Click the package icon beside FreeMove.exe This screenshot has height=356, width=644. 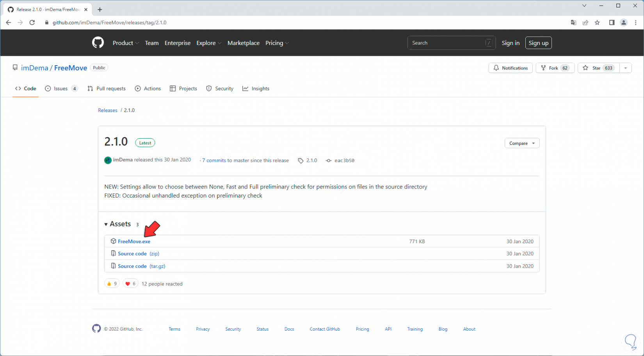click(x=113, y=241)
